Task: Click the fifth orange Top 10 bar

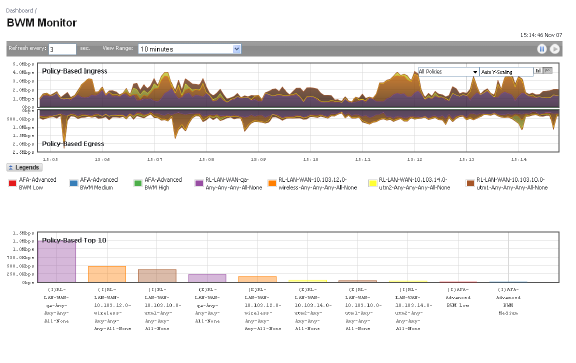Action: coord(258,279)
